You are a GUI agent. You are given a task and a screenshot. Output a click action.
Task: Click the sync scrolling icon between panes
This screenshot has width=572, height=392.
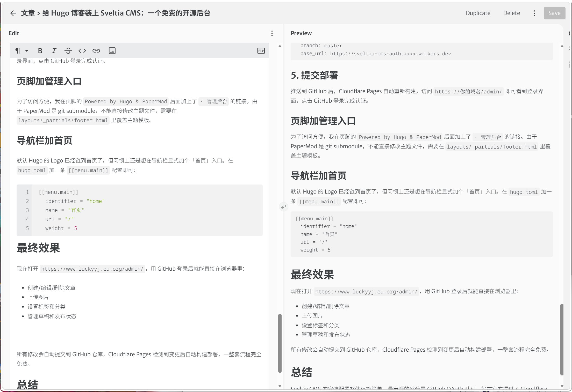(284, 207)
